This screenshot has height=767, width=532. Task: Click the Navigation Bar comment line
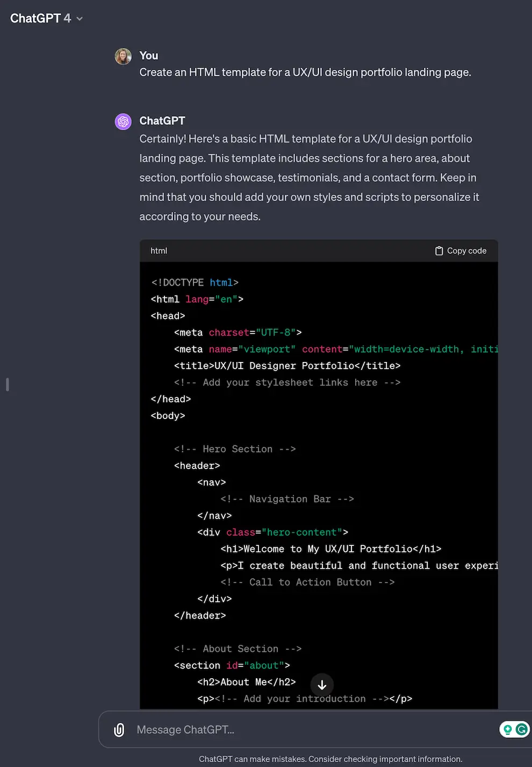point(287,499)
